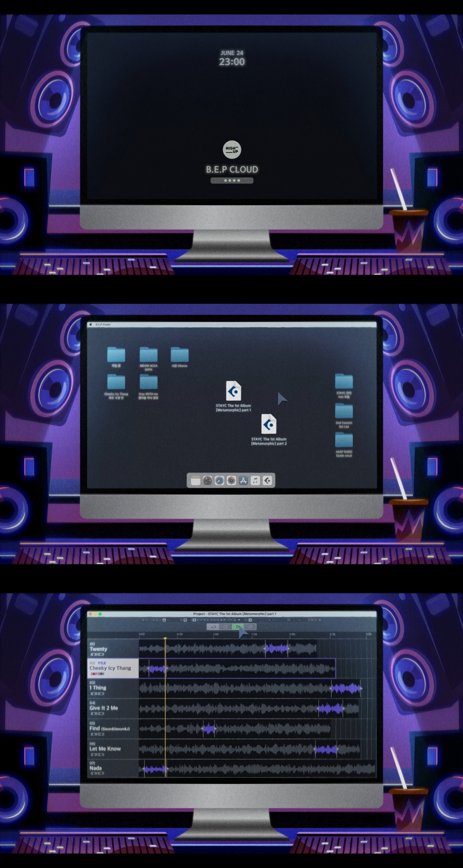Launch the Cubase app from the dock
Viewport: 463px width, 868px height.
(x=268, y=480)
